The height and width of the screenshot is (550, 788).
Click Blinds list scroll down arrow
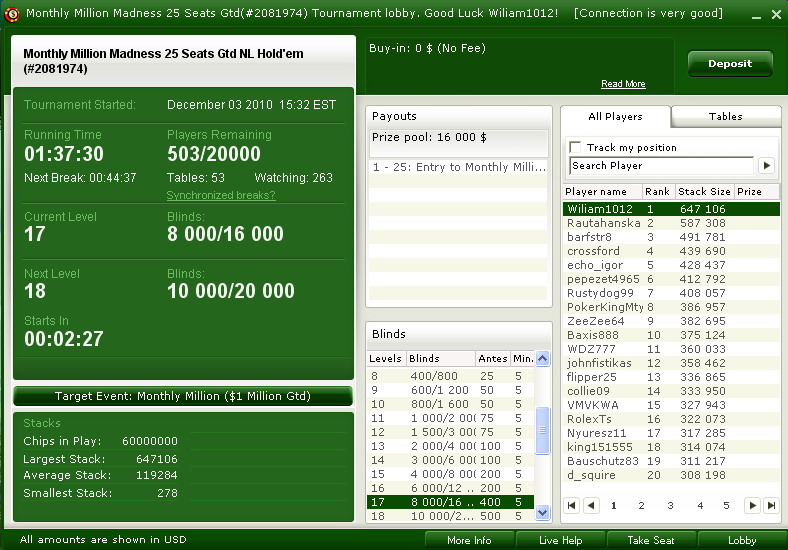542,512
